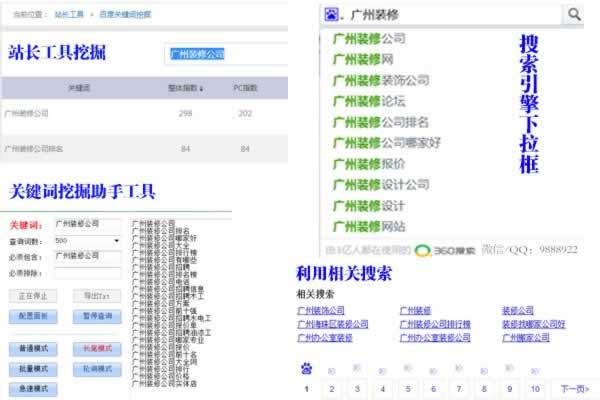Image resolution: width=600 pixels, height=400 pixels.
Task: Open related search 广州办公室装修公司
Action: click(x=435, y=338)
